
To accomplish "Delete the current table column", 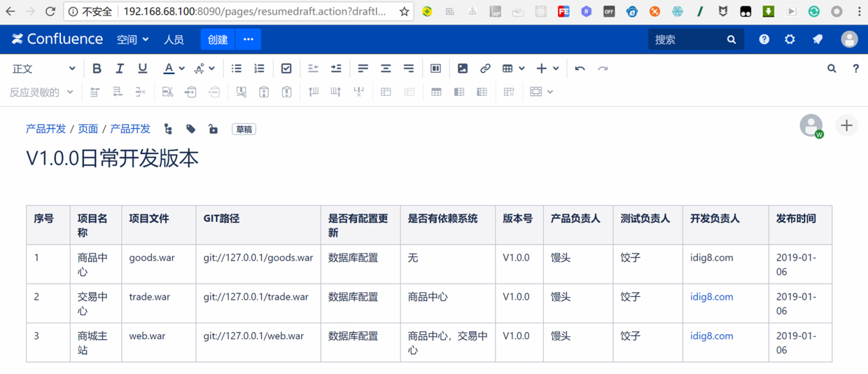I will tap(358, 92).
